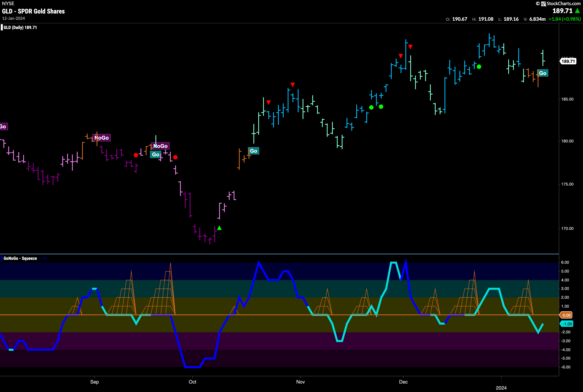The width and height of the screenshot is (583, 392).
Task: Click the GLD (Daily) 189.71 legend
Action: click(20, 28)
